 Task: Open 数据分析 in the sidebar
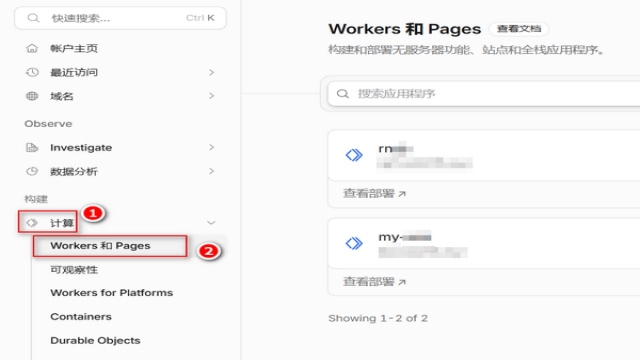point(74,171)
